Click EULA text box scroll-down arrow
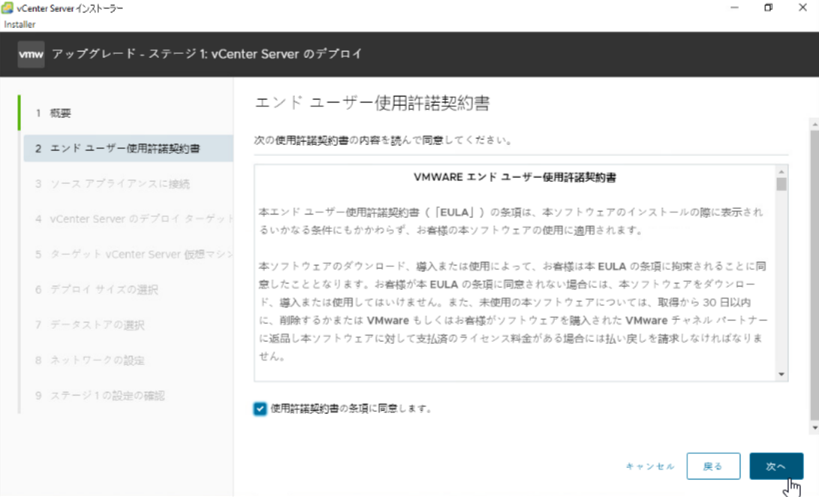Viewport: 819px width, 497px height. (781, 374)
